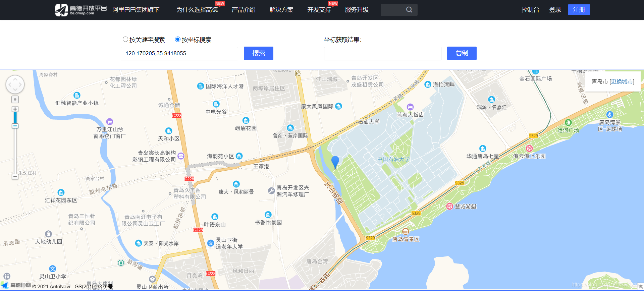
Task: Open 开发支持 menu
Action: 319,10
